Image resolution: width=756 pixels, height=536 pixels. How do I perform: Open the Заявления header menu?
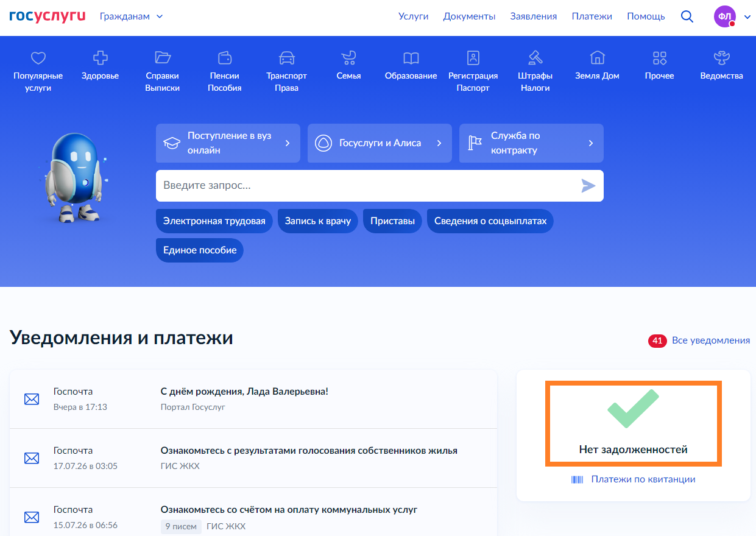coord(534,16)
